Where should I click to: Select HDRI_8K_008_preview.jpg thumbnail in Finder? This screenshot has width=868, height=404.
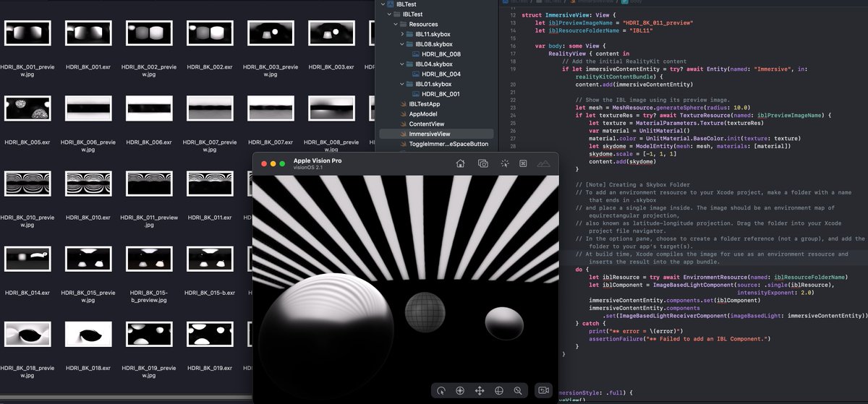[331, 108]
